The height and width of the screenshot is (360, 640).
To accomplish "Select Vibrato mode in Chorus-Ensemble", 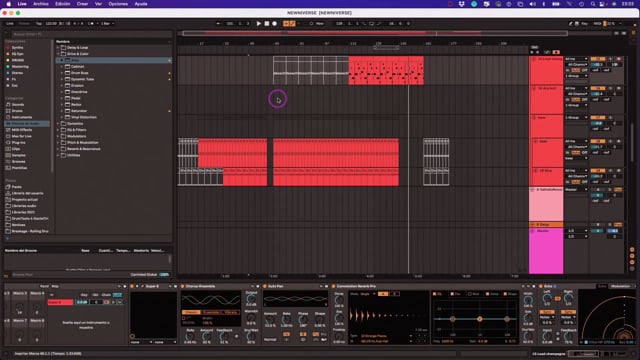I will tap(231, 312).
